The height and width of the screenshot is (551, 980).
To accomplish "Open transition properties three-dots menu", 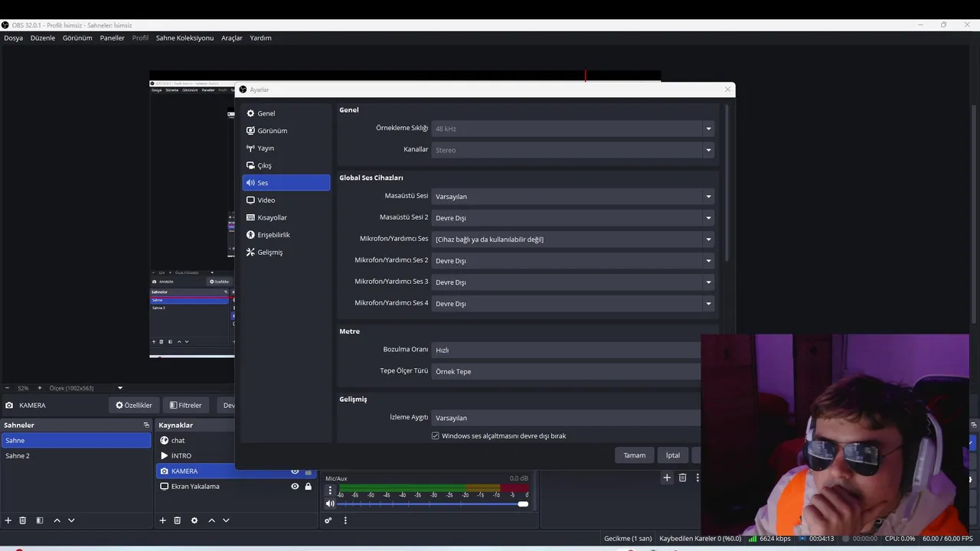I will [x=697, y=478].
